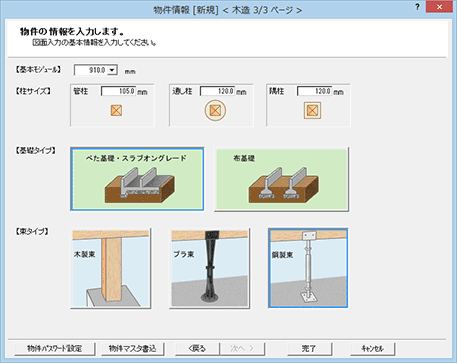The height and width of the screenshot is (363, 457).
Task: Open help with the question mark icon
Action: tap(417, 7)
